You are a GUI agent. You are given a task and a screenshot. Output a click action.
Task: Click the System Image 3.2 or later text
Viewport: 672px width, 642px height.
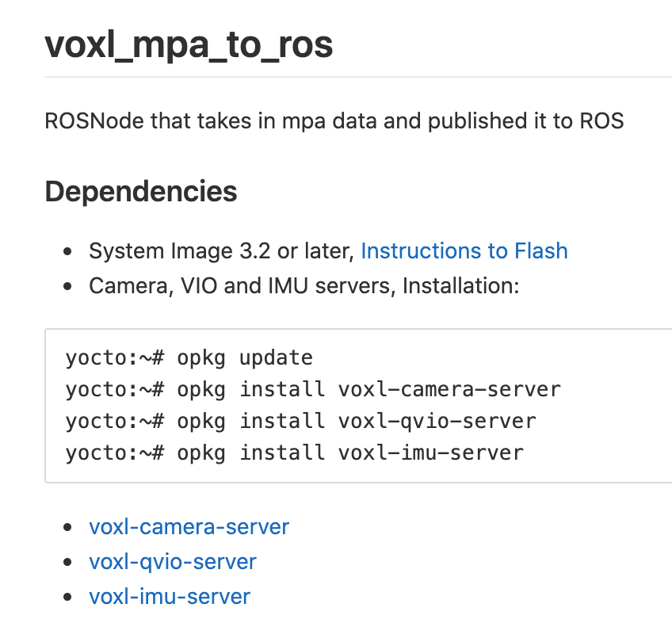[x=221, y=250]
